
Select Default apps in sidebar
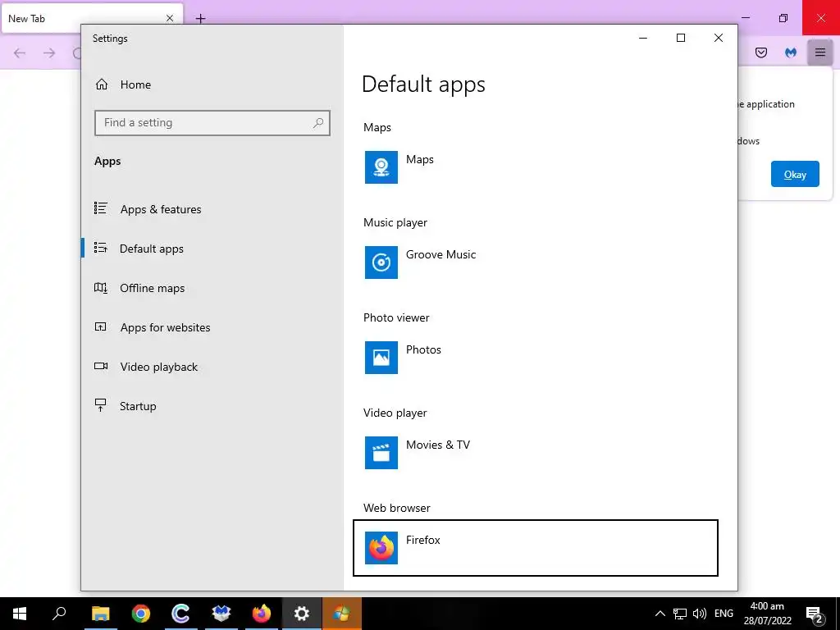(x=152, y=249)
